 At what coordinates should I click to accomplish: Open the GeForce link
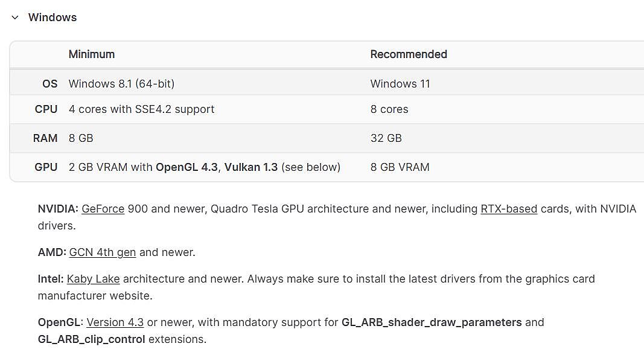(103, 209)
